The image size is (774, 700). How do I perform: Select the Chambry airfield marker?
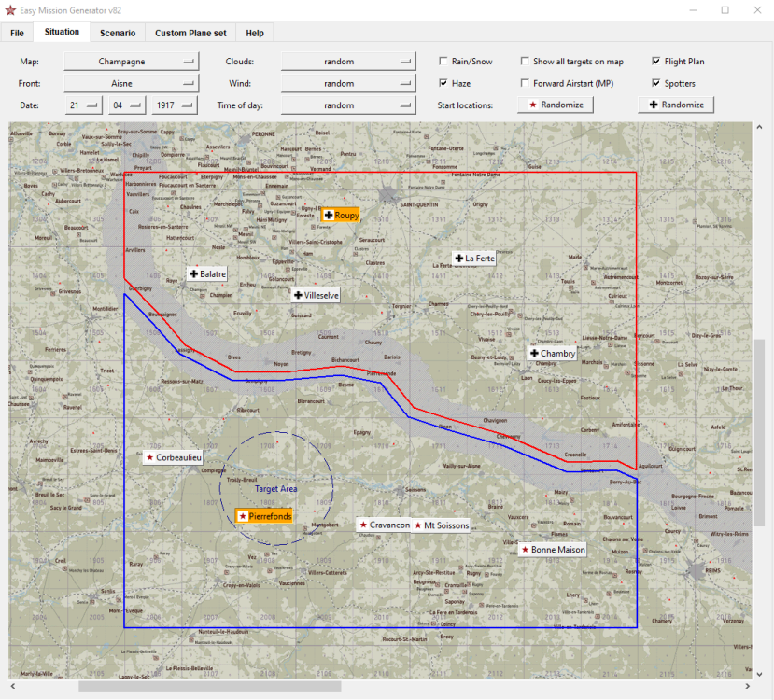pos(553,353)
